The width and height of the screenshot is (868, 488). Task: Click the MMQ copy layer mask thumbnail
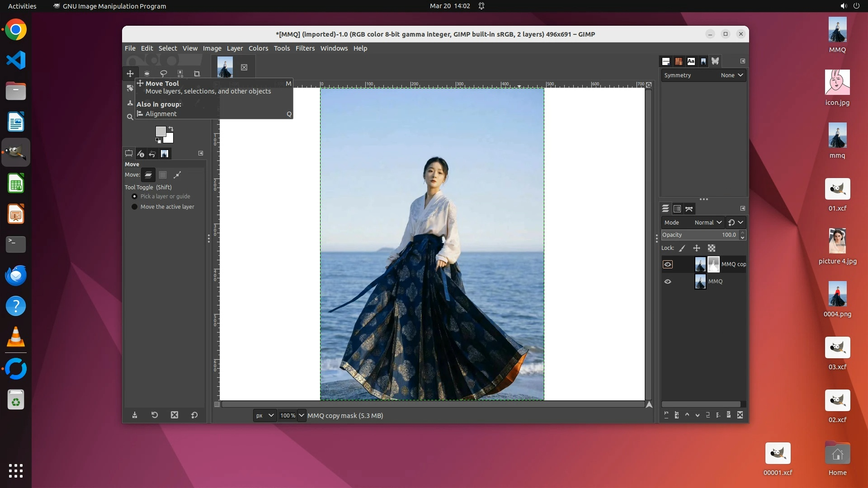click(713, 264)
